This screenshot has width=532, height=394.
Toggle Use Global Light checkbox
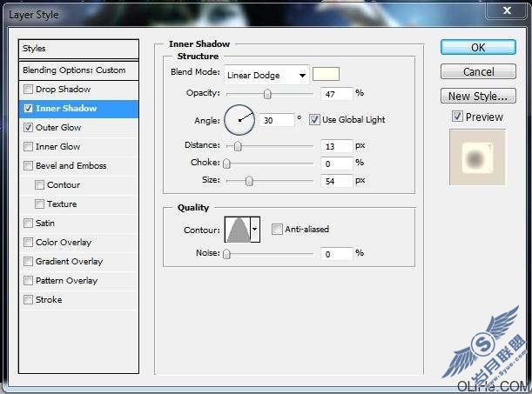click(314, 119)
